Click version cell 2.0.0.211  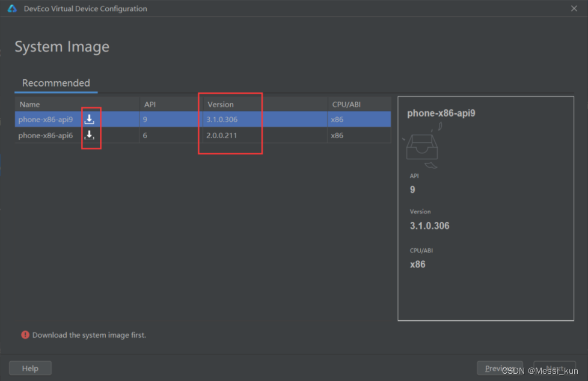tap(222, 135)
